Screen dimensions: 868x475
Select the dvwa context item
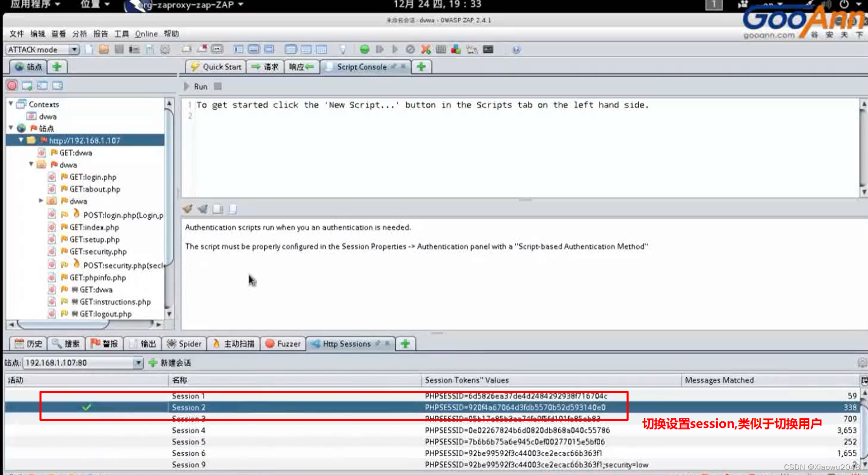(x=48, y=116)
